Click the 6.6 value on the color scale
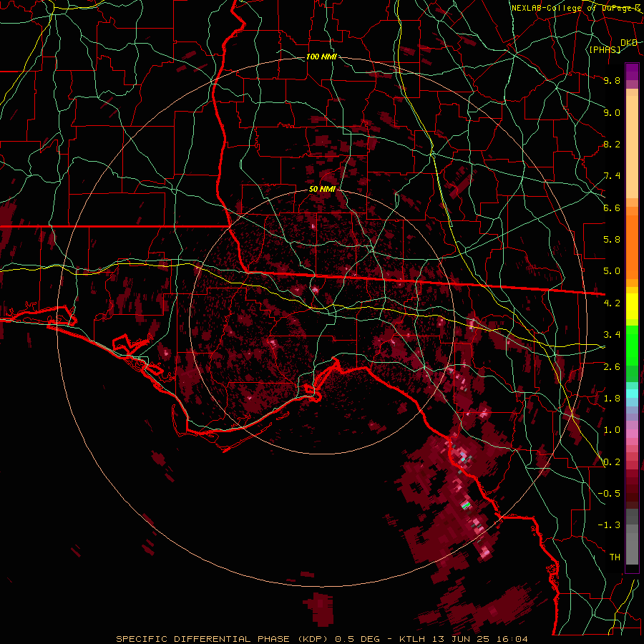Image resolution: width=644 pixels, height=644 pixels. pyautogui.click(x=612, y=208)
